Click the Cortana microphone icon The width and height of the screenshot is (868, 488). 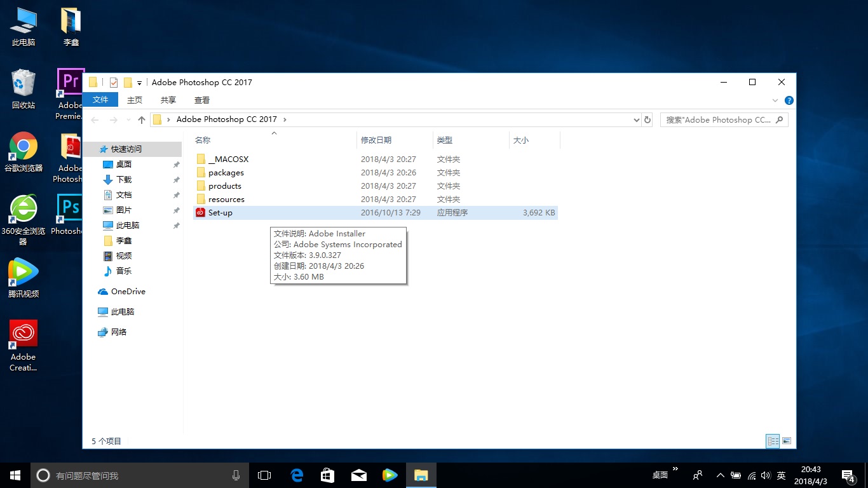[236, 475]
